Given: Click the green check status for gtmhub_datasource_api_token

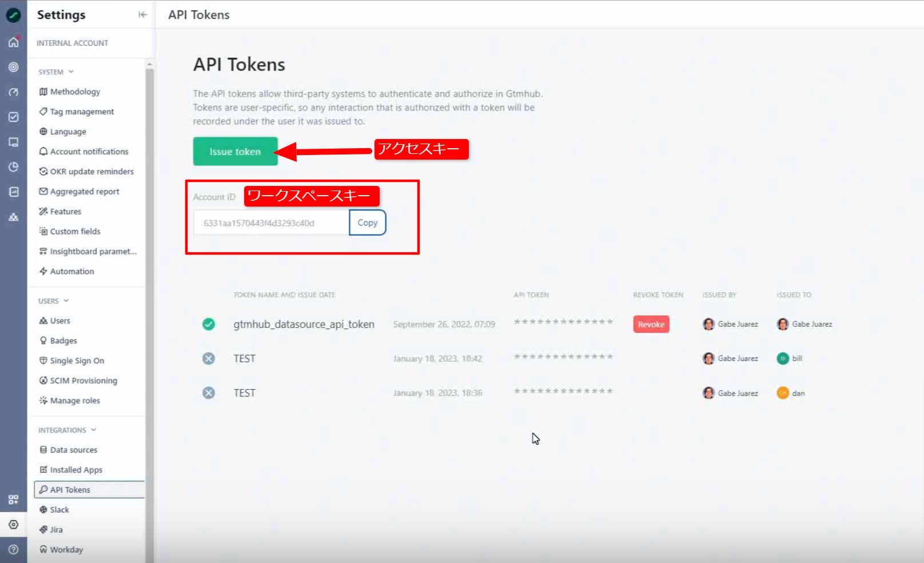Looking at the screenshot, I should pyautogui.click(x=209, y=324).
